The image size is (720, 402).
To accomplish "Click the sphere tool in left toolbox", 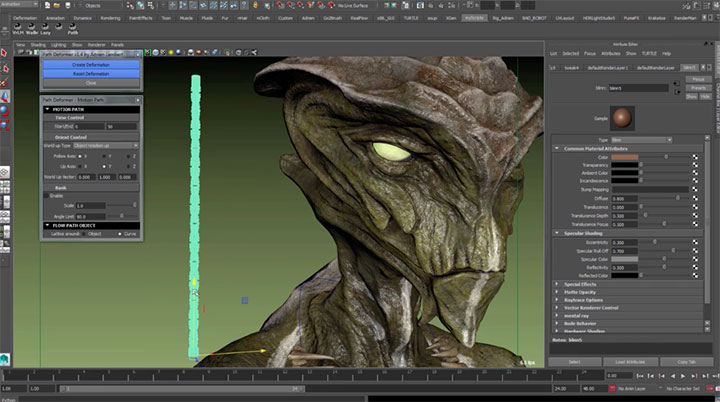I will point(5,110).
